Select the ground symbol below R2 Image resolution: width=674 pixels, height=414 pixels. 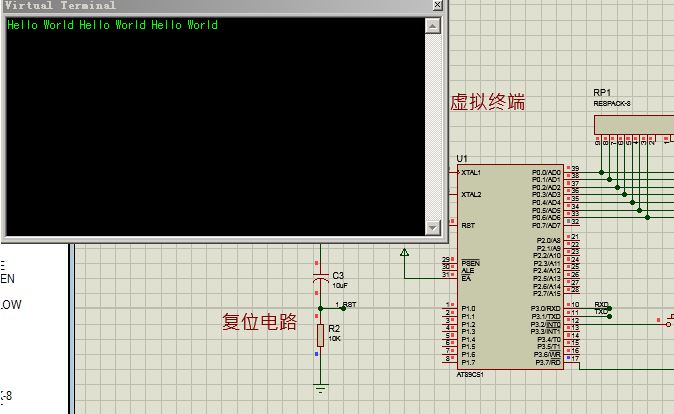pos(320,389)
